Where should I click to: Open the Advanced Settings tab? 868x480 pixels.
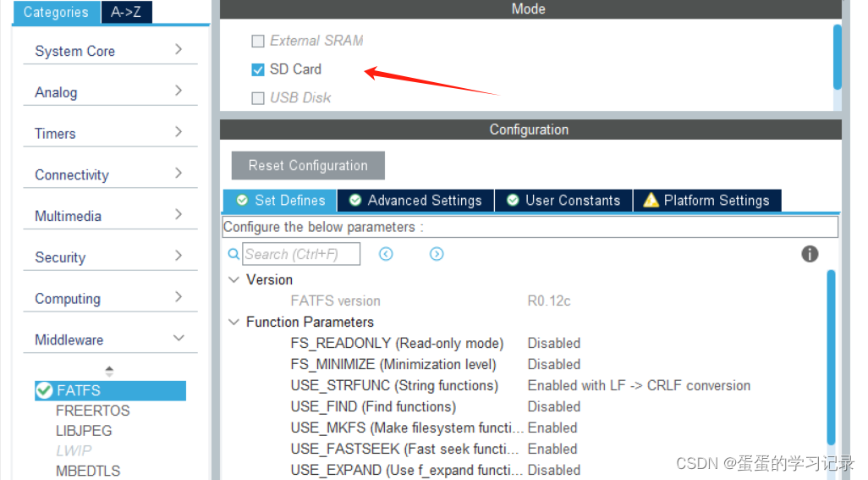click(x=415, y=201)
